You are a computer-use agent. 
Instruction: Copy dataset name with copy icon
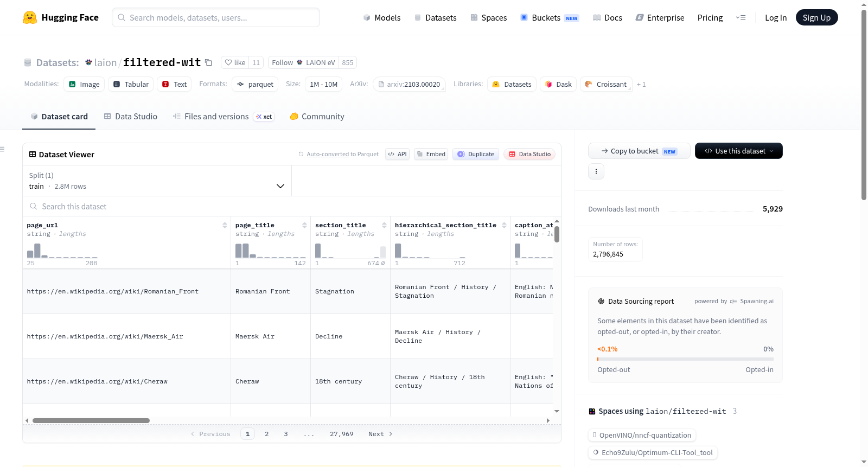[x=208, y=62]
